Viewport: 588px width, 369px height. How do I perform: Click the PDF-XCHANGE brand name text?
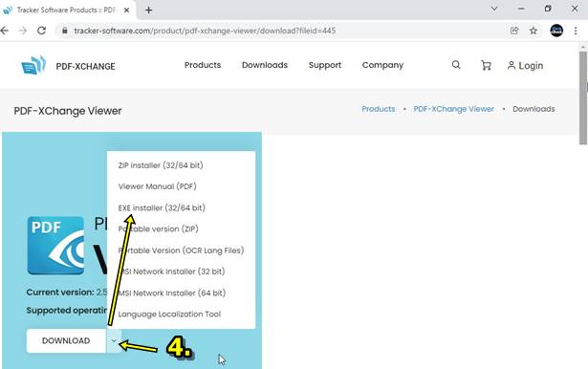[x=85, y=66]
